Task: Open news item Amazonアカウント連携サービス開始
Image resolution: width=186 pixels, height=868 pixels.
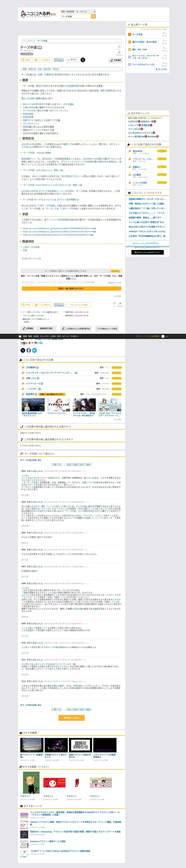Action: [x=48, y=841]
